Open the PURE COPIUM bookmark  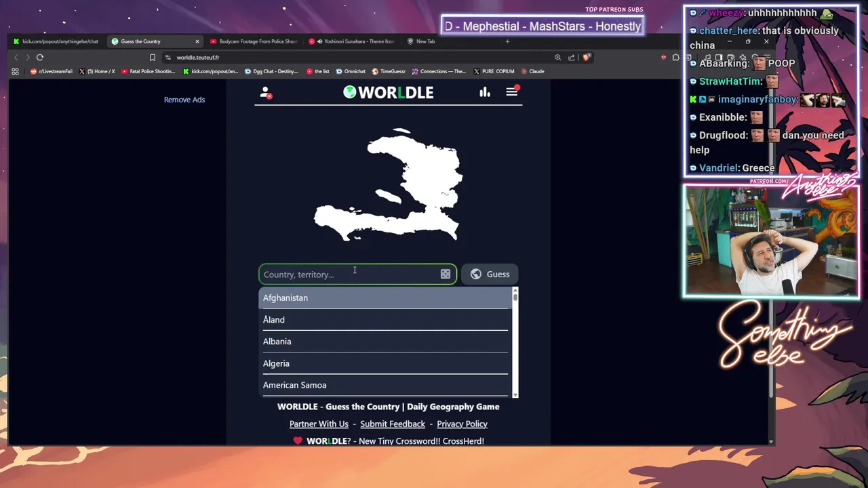(494, 71)
